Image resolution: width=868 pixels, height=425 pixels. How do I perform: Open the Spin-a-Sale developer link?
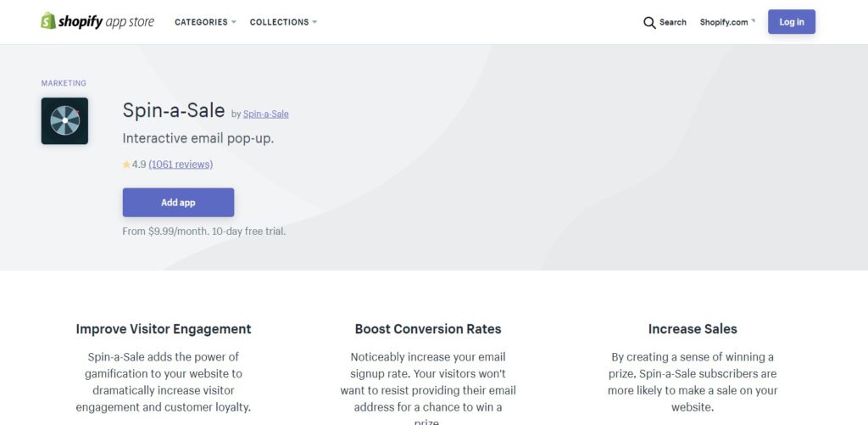(265, 115)
